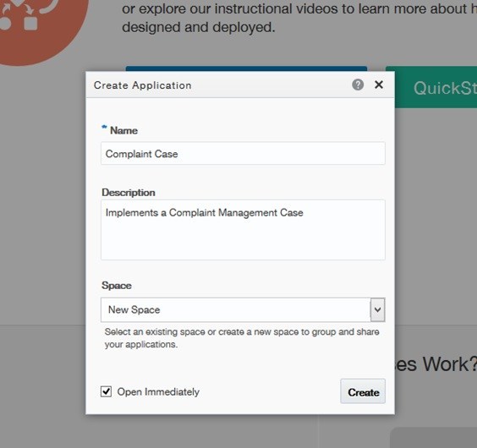Click the Open Immediately label text

[158, 391]
